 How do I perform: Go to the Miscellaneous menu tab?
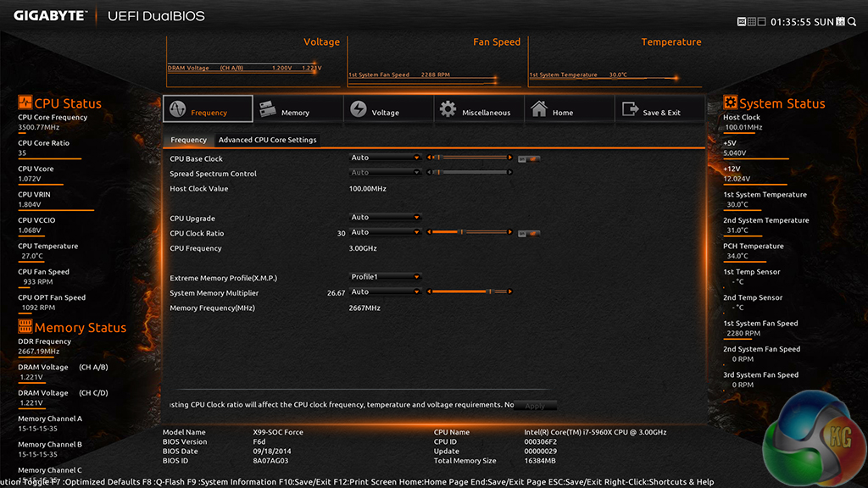click(476, 110)
